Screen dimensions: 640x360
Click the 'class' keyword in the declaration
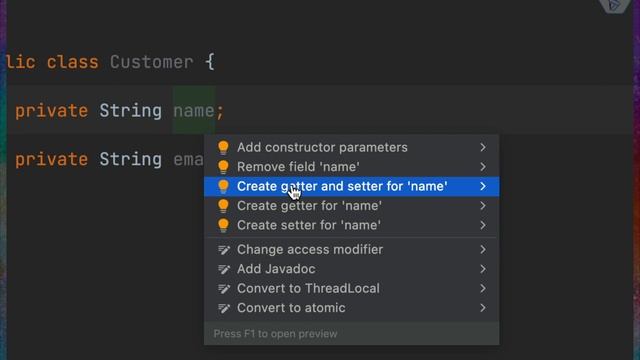73,62
